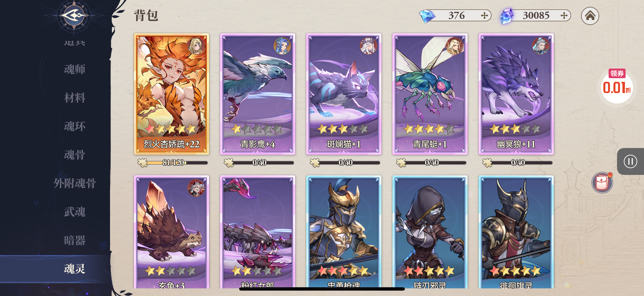Tap the pause button on right edge
644x296 pixels.
630,161
